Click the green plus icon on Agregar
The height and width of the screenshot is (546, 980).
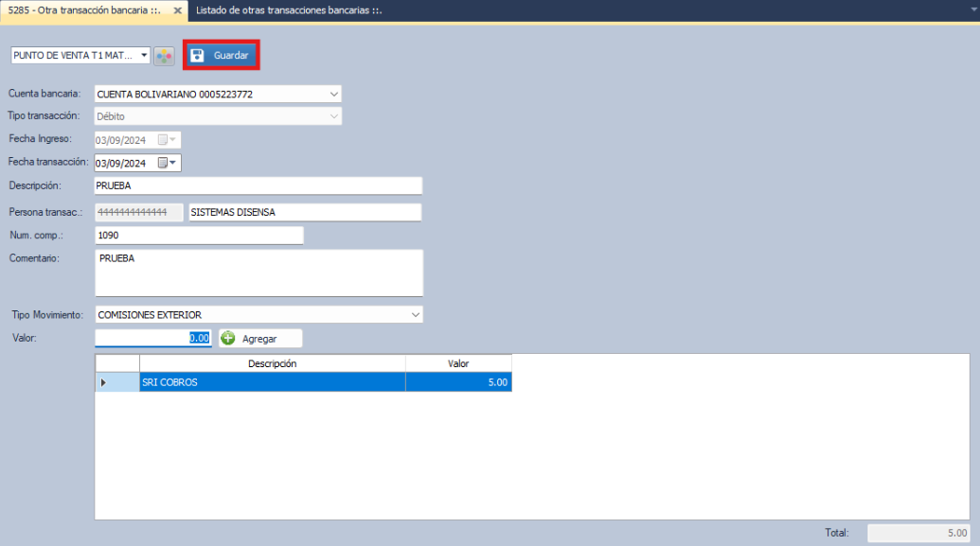(228, 338)
